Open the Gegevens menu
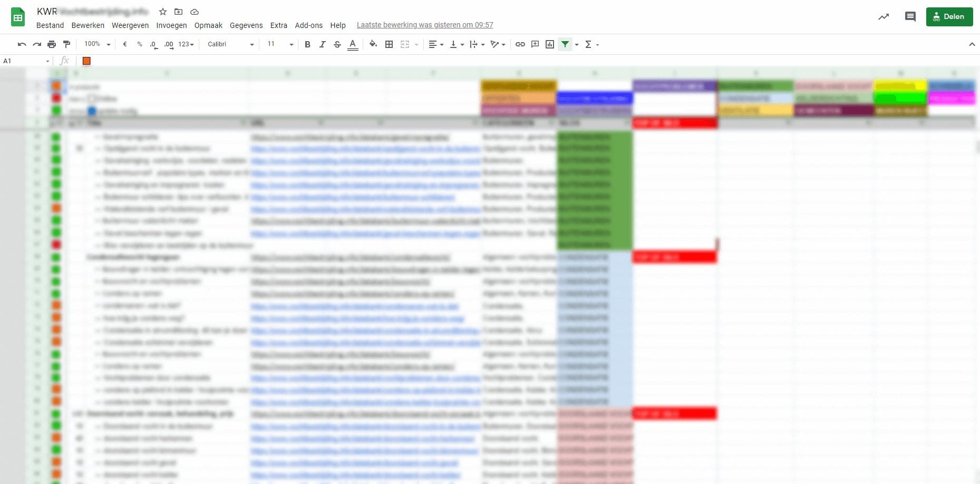Image resolution: width=980 pixels, height=484 pixels. click(x=246, y=25)
